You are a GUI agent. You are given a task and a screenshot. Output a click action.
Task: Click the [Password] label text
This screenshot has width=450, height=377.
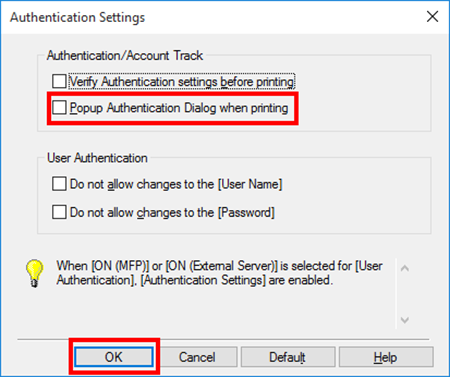click(172, 213)
